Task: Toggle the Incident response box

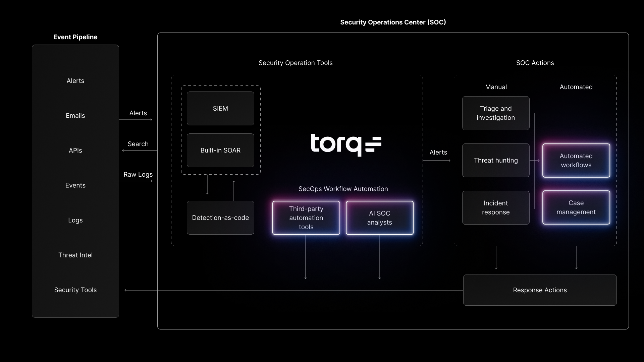Action: (x=495, y=207)
